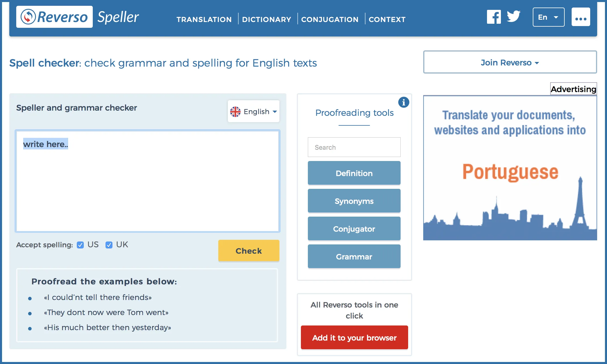The image size is (607, 364).
Task: Click the yellow Check button
Action: (x=248, y=250)
